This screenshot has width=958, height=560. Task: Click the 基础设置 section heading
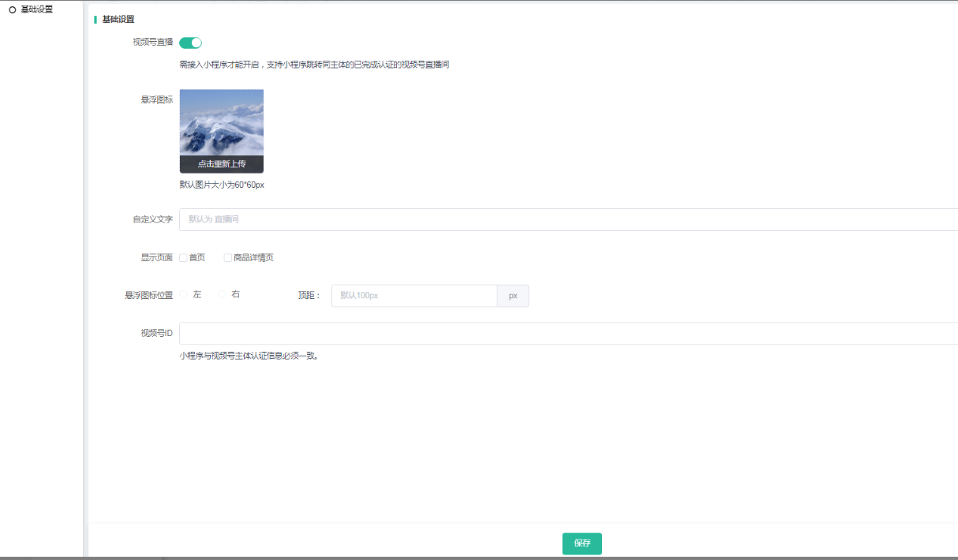point(118,19)
